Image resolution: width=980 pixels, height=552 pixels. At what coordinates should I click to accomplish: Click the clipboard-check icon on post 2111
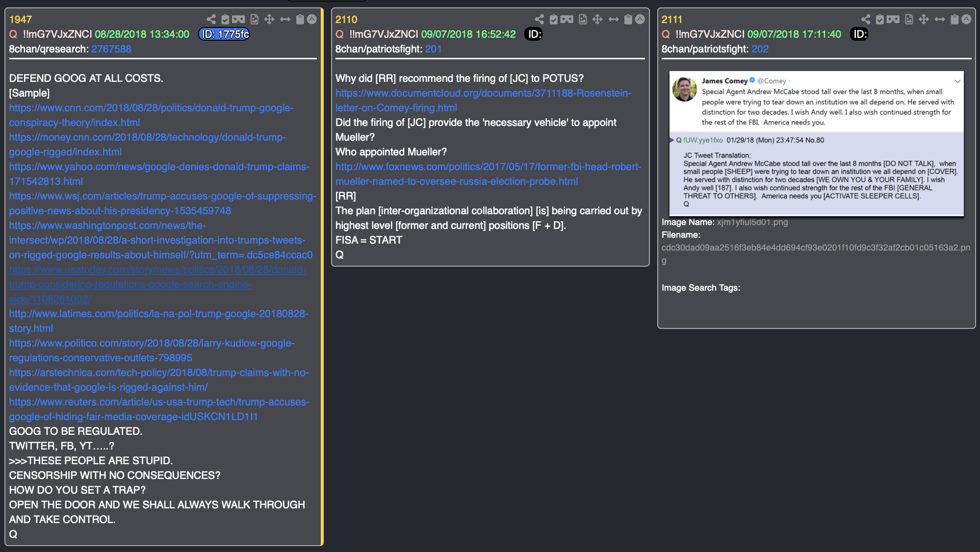(880, 19)
